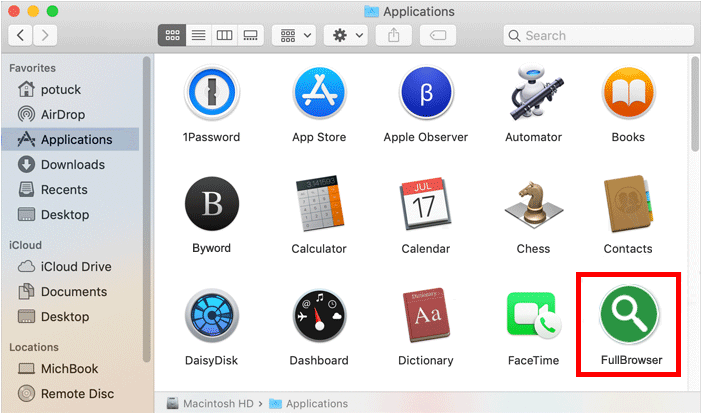Click the Search field

tap(599, 35)
